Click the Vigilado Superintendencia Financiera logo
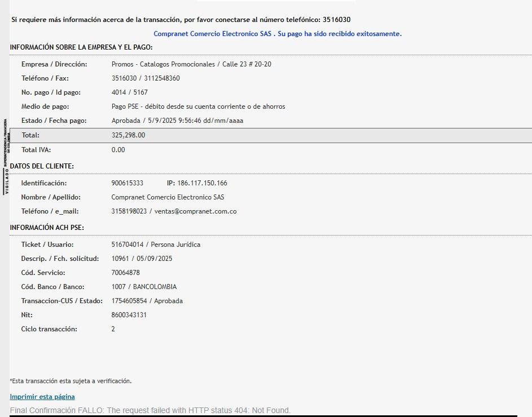 pos(6,157)
